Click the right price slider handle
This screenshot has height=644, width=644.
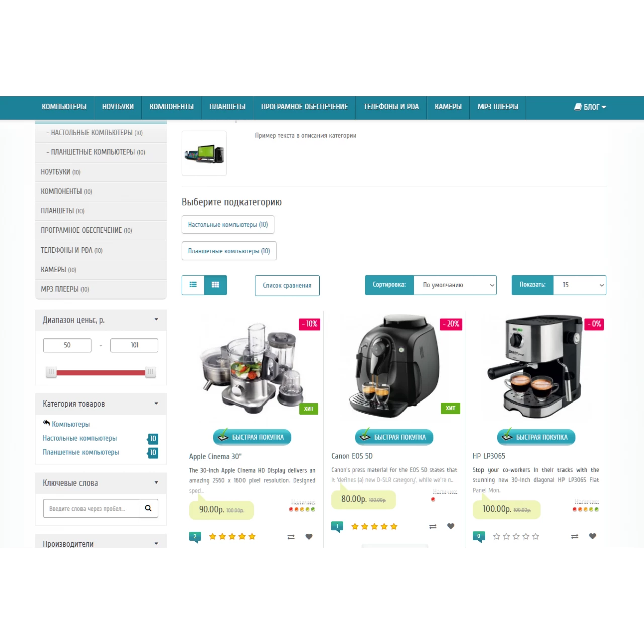[x=150, y=372]
